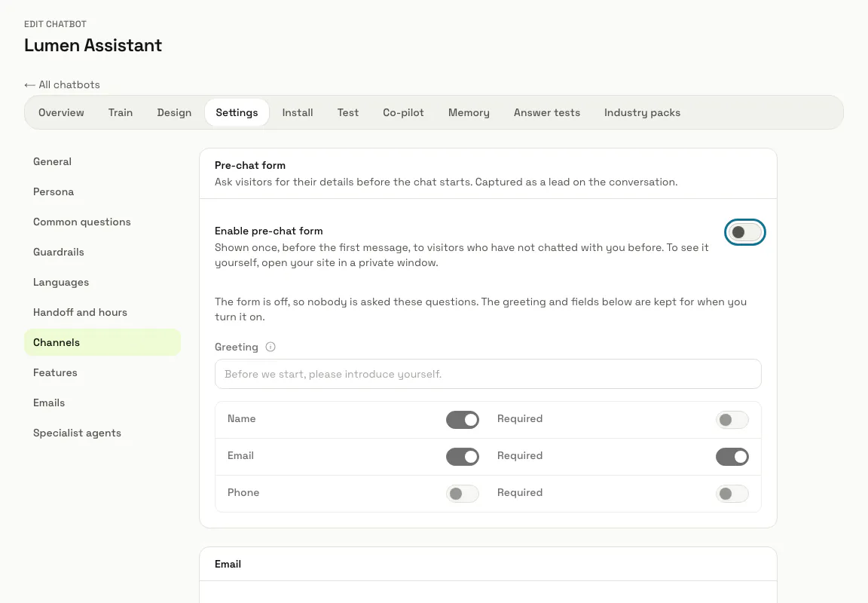The height and width of the screenshot is (603, 868).
Task: Toggle the Name Required switch
Action: pos(732,420)
